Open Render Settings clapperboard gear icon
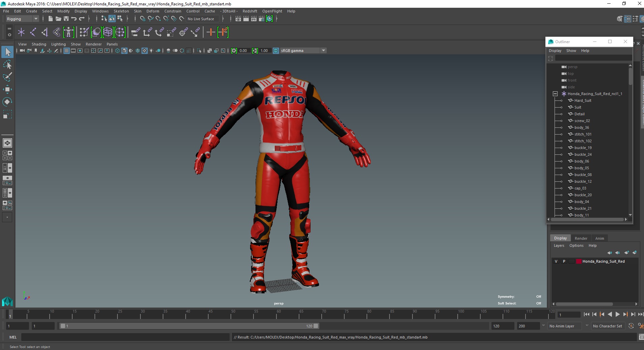The height and width of the screenshot is (350, 644). tap(262, 19)
